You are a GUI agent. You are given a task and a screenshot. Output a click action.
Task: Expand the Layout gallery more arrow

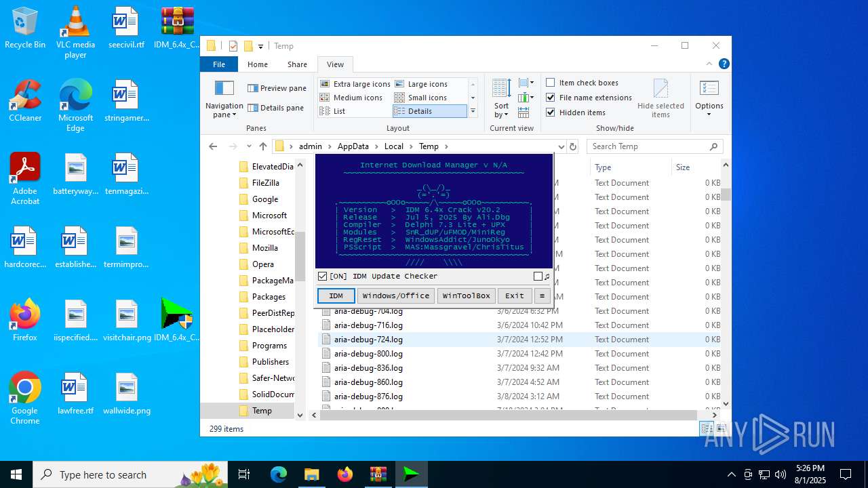click(473, 111)
